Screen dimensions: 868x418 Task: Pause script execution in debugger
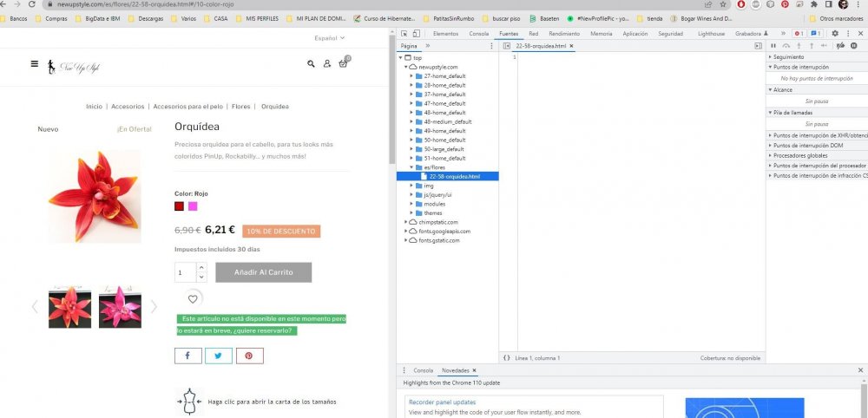coord(773,46)
